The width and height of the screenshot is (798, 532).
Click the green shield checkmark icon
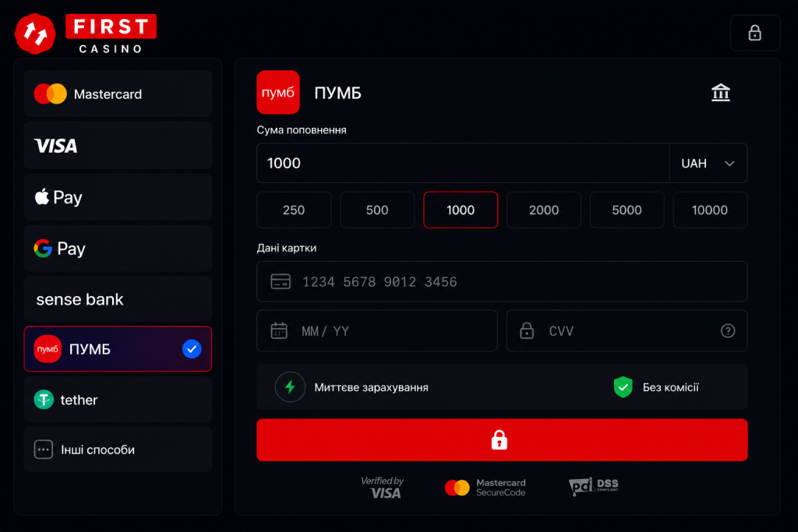coord(623,387)
